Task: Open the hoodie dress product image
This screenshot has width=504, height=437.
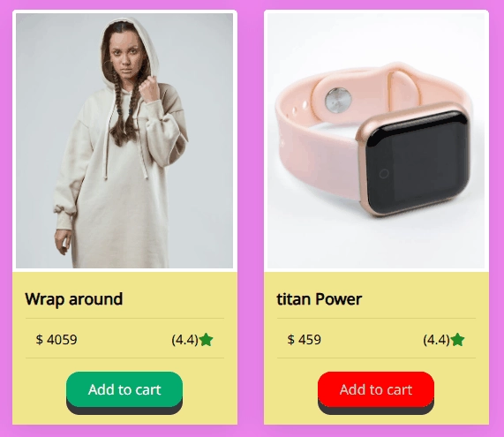Action: point(124,140)
